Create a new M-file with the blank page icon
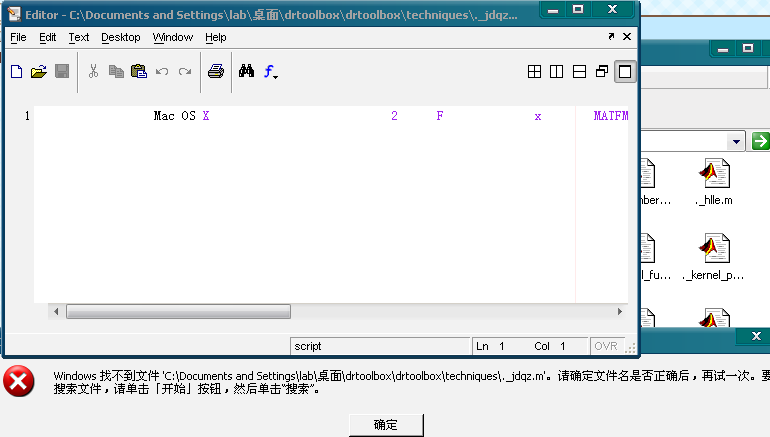The image size is (770, 437). pyautogui.click(x=17, y=72)
